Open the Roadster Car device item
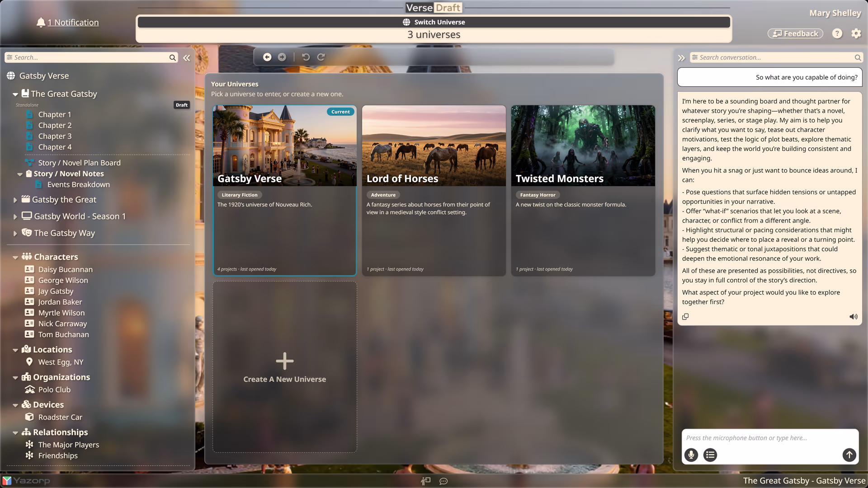The width and height of the screenshot is (868, 488). point(60,417)
